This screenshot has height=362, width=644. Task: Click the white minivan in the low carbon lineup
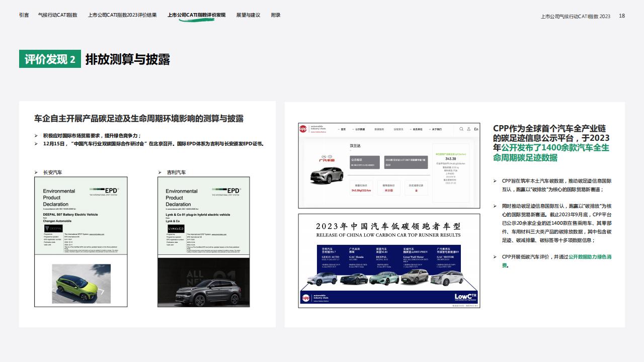coord(447,279)
